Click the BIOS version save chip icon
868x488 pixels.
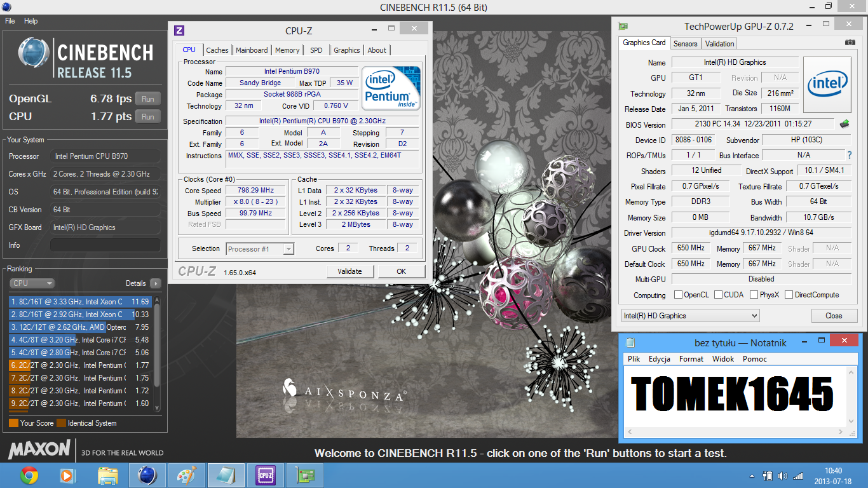click(844, 124)
